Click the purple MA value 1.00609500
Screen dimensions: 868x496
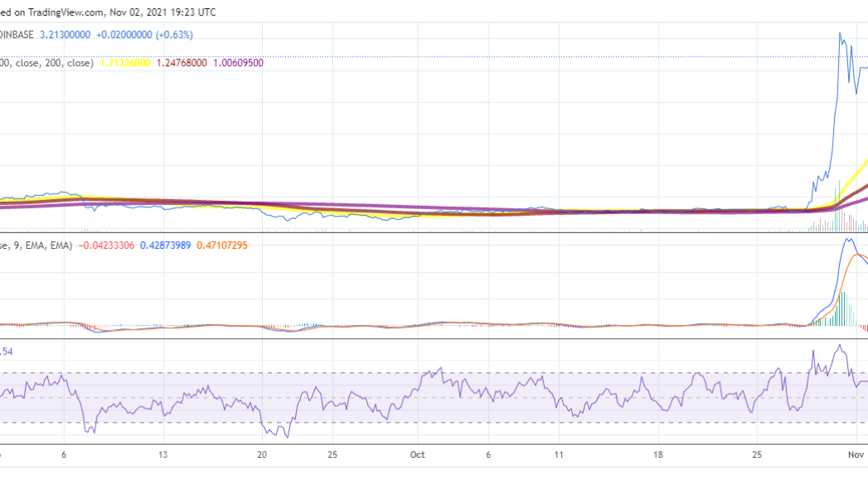pyautogui.click(x=237, y=62)
